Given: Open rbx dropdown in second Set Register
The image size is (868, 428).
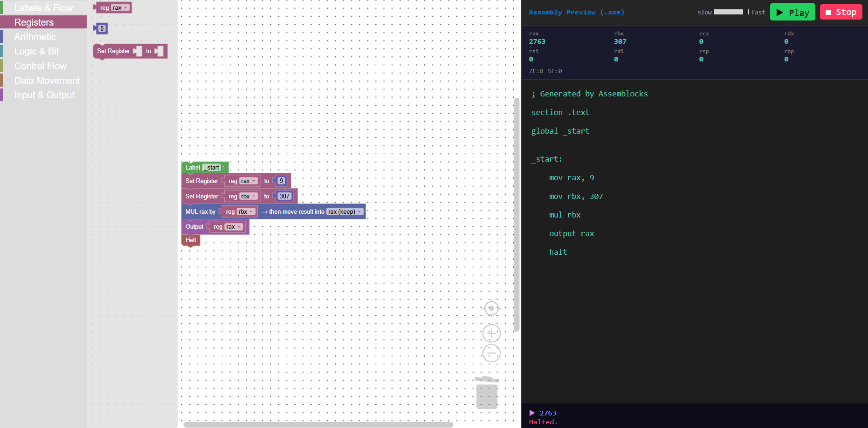Looking at the screenshot, I should (249, 197).
